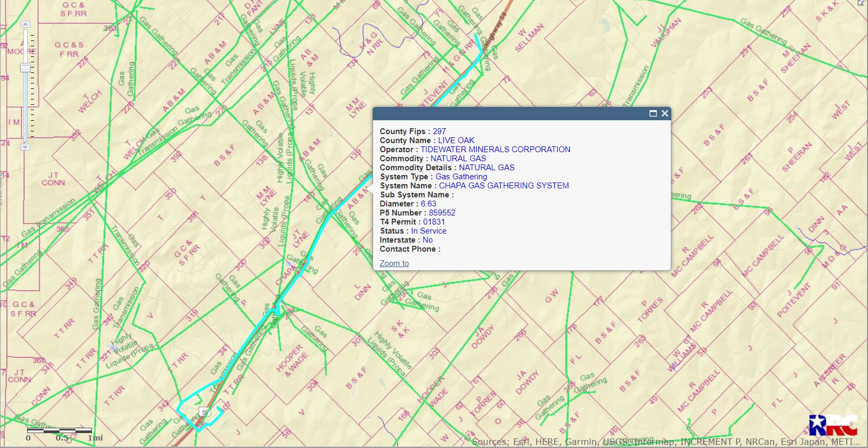Click the zoom-in arrow above the slider
The width and height of the screenshot is (868, 448).
click(25, 24)
